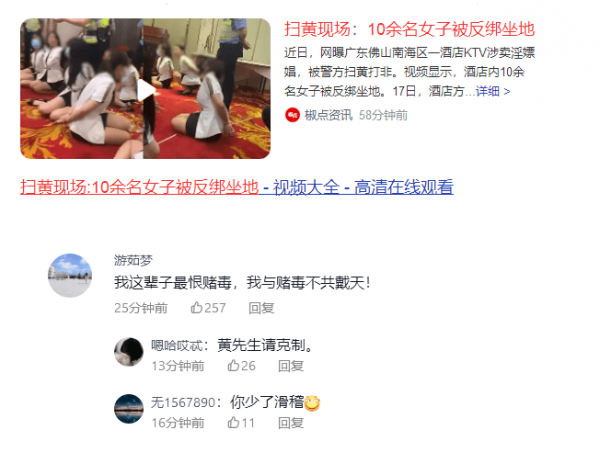Viewport: 600px width, 464px height.
Task: Open 嗯哈哎忒's profile avatar
Action: click(x=129, y=352)
